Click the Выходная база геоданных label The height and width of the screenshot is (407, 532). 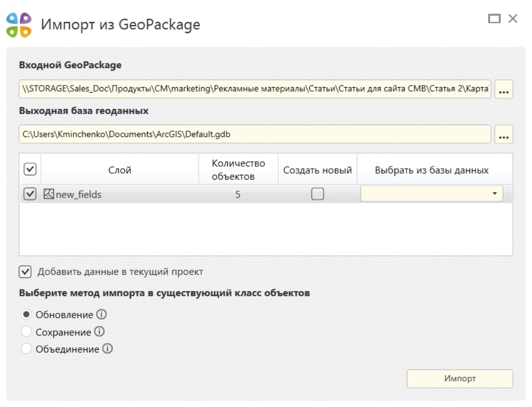[84, 111]
